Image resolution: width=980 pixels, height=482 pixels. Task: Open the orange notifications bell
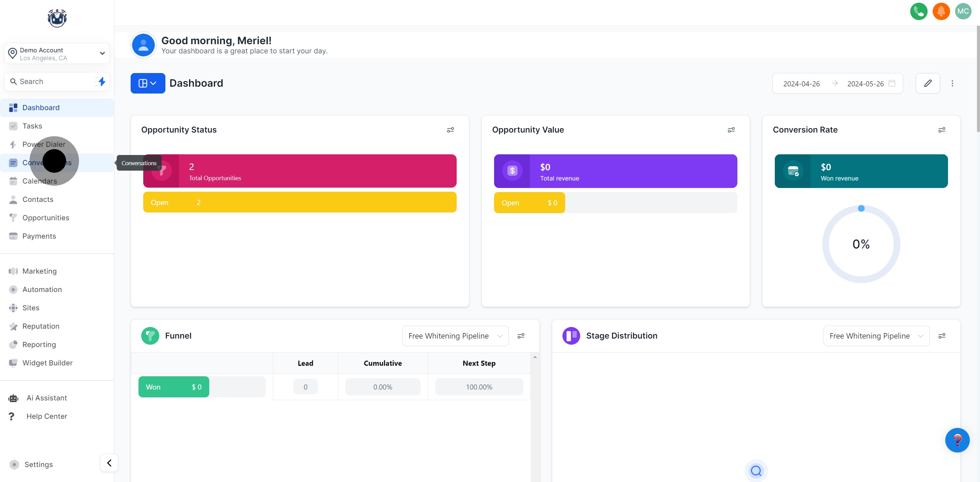(941, 12)
